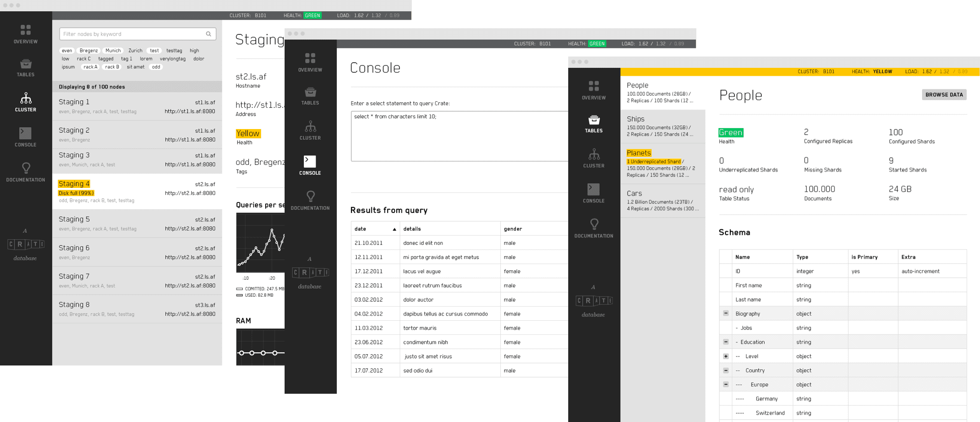980x422 pixels.
Task: Open Documentation lightbulb icon in the Console window sidebar
Action: (x=310, y=196)
